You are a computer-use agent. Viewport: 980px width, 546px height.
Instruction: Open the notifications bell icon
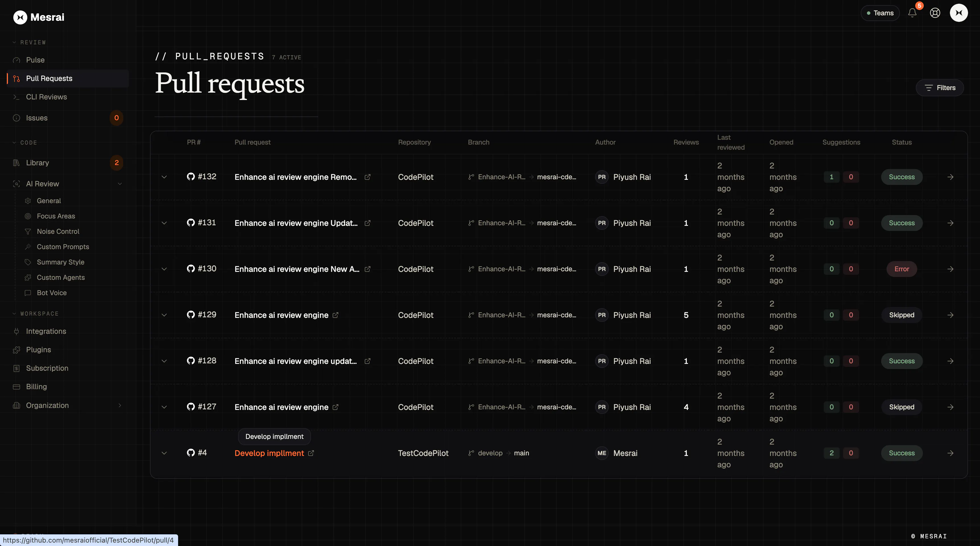pyautogui.click(x=912, y=13)
